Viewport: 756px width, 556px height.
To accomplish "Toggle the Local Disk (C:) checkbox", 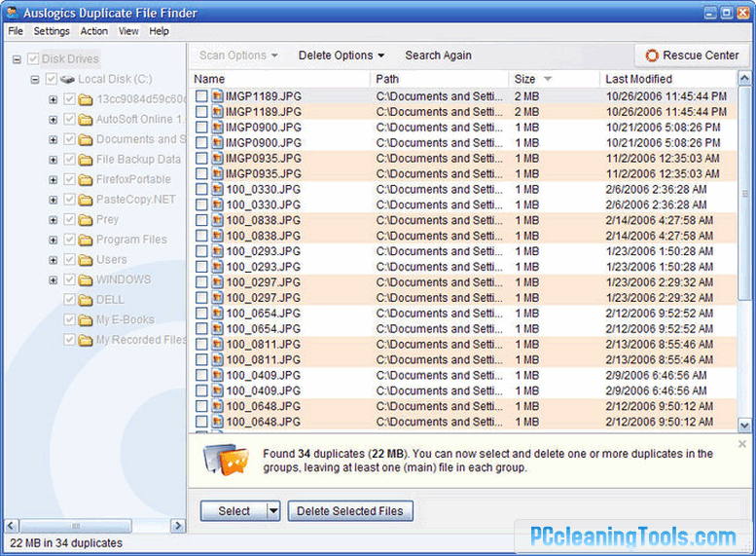I will click(52, 79).
